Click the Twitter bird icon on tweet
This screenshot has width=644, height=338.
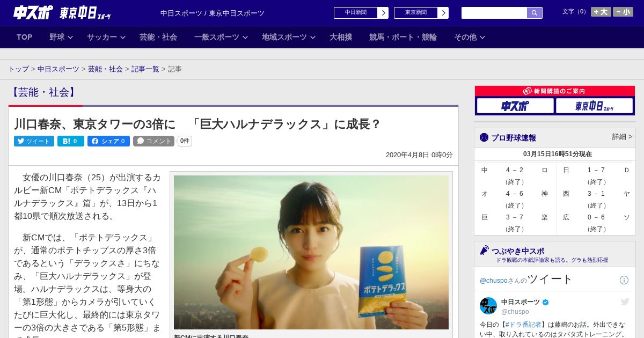point(625,302)
